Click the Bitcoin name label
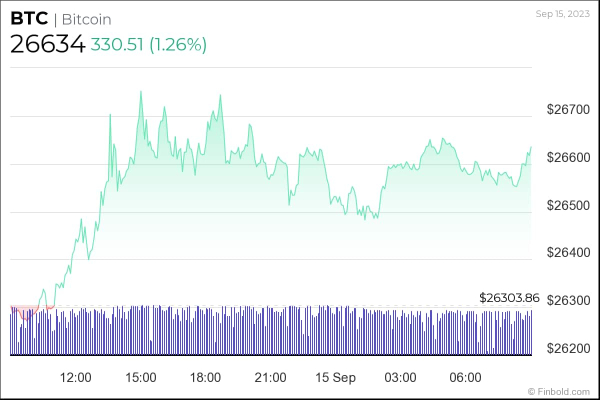600x400 pixels. pos(84,19)
